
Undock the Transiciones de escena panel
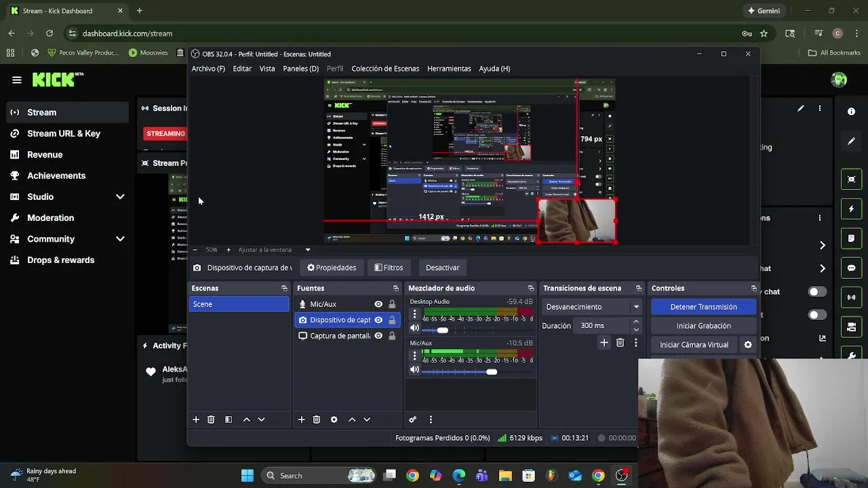coord(638,288)
